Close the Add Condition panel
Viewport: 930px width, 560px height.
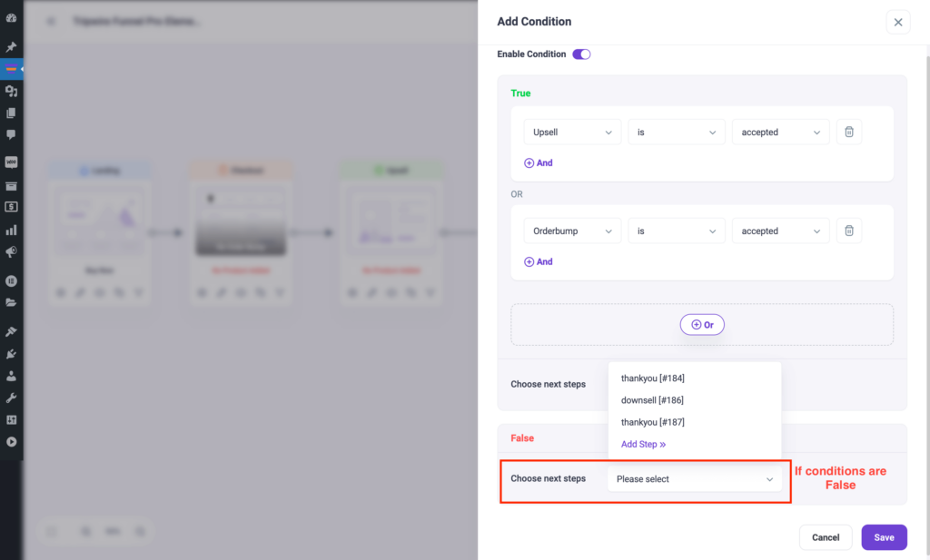tap(897, 22)
